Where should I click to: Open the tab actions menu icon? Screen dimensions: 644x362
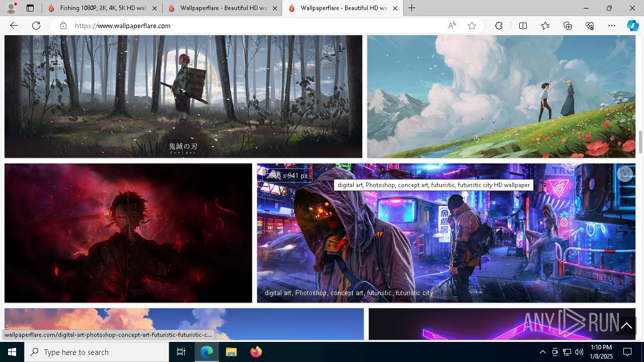click(x=30, y=8)
